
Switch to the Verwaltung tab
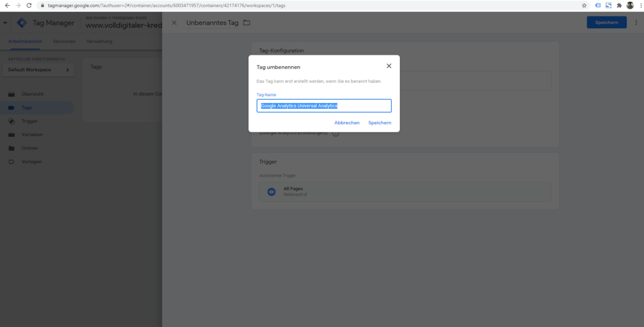(99, 42)
